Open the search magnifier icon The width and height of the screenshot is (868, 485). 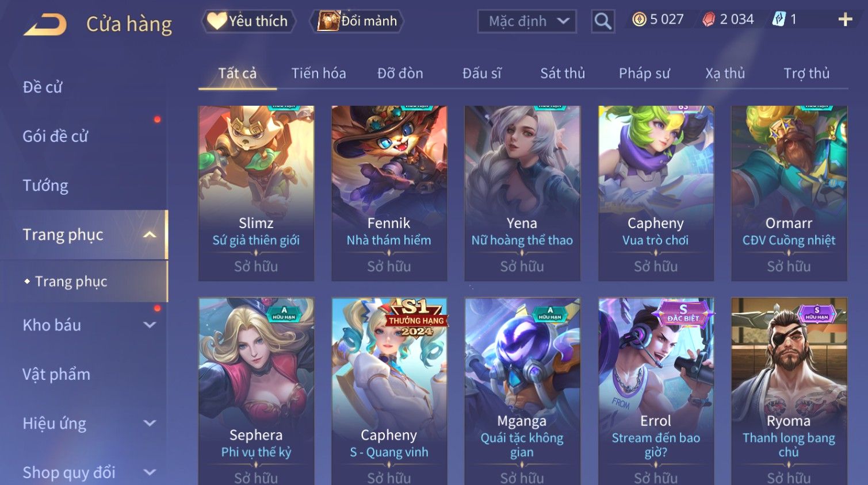click(603, 21)
